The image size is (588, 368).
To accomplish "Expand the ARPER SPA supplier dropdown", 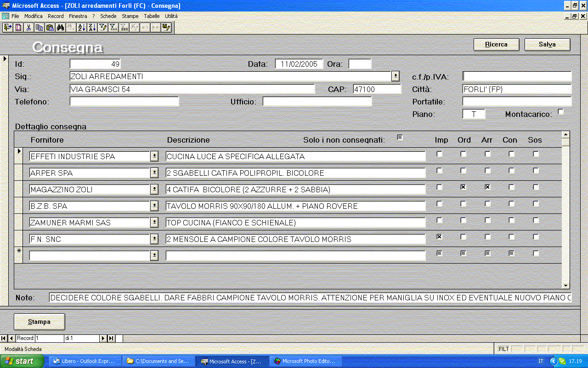I will pos(154,173).
